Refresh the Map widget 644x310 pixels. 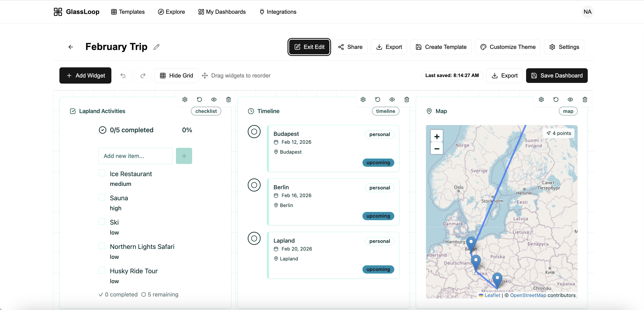point(556,99)
